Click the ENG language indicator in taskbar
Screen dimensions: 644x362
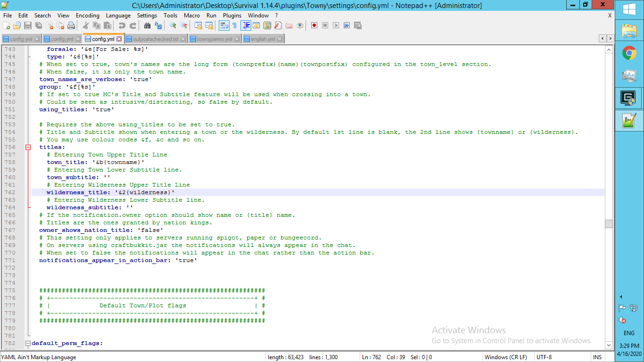click(629, 333)
